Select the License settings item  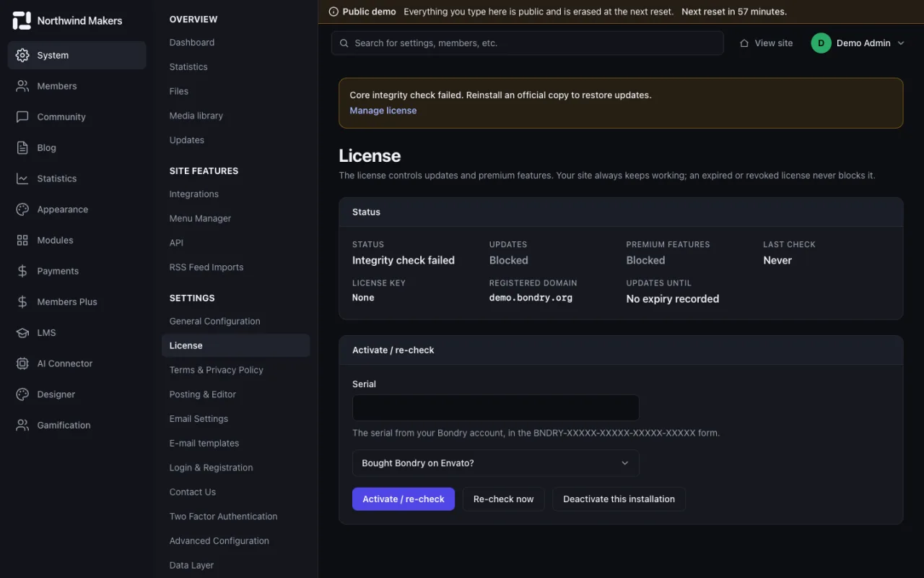236,345
